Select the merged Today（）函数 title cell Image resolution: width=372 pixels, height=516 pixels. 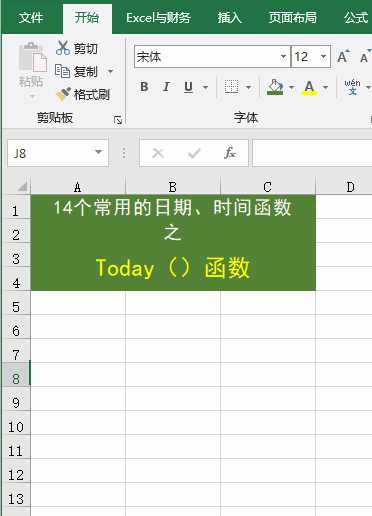tap(173, 242)
